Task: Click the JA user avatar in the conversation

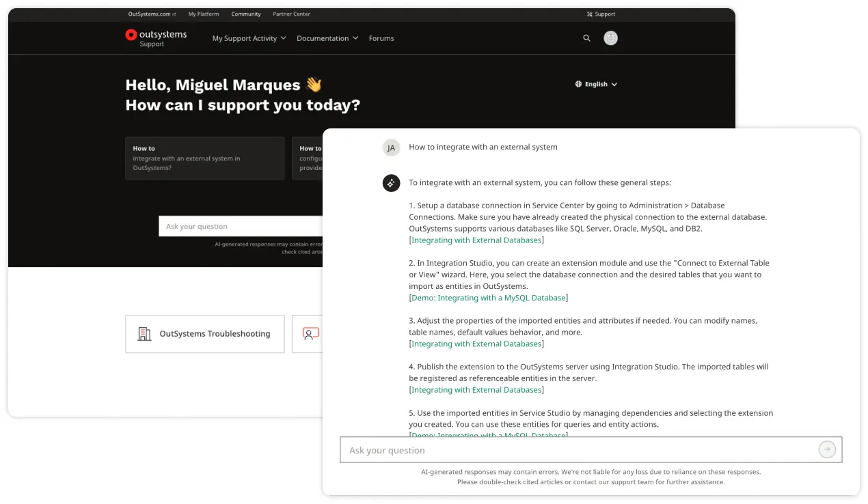Action: (391, 148)
